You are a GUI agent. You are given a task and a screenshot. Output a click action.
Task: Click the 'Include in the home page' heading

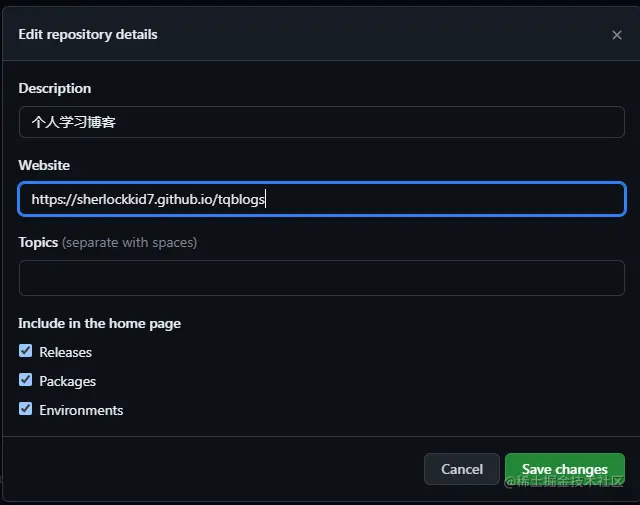pos(99,323)
